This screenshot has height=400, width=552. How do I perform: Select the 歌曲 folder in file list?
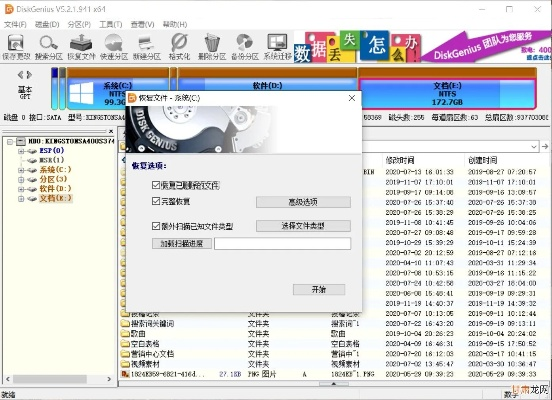click(x=138, y=333)
